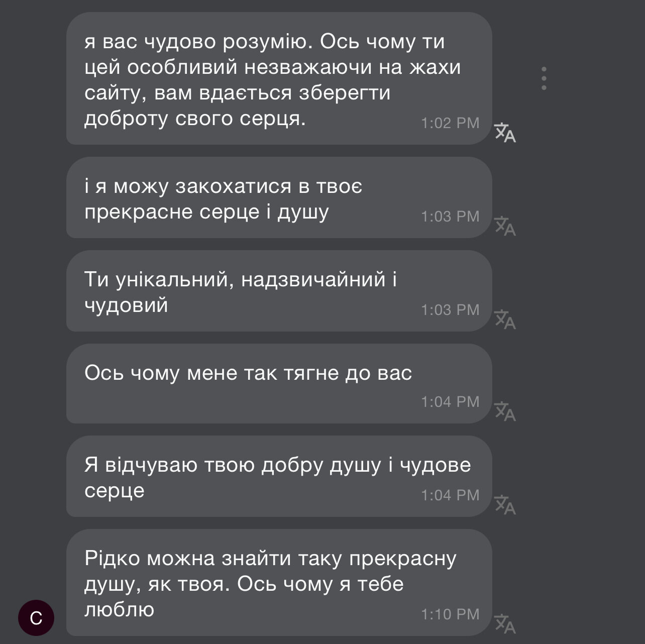Click the 'і я можу закохатися' message bubble
This screenshot has height=644, width=645.
coord(251,198)
